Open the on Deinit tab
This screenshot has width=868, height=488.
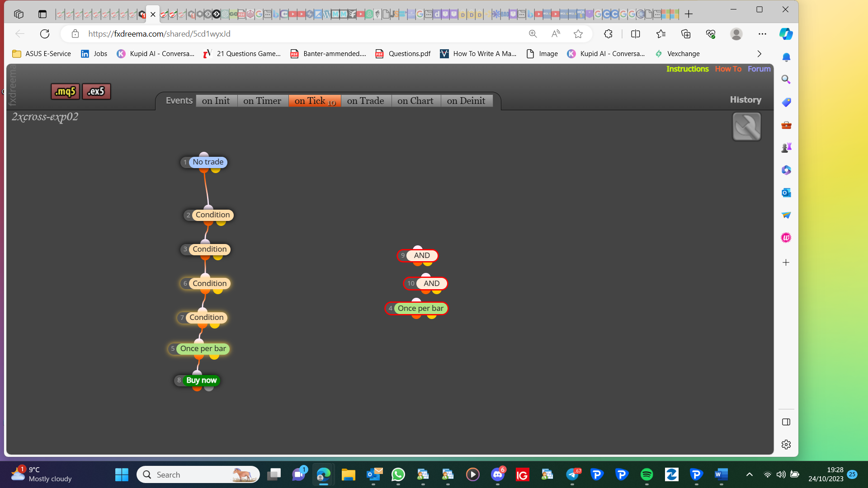(466, 101)
